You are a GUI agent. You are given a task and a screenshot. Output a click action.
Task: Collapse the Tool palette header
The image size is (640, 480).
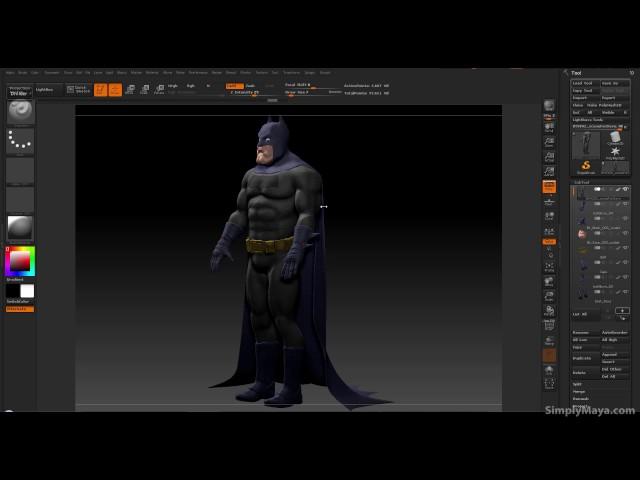click(x=576, y=73)
